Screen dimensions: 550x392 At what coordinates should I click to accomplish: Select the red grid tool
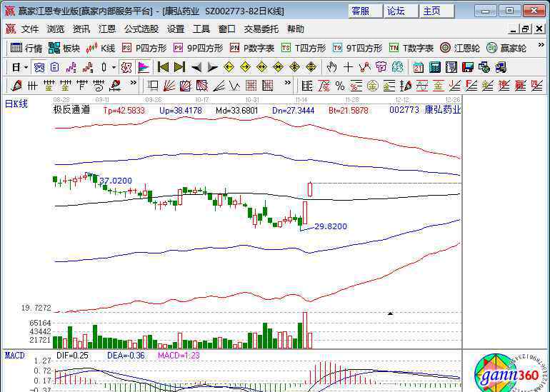pos(251,86)
